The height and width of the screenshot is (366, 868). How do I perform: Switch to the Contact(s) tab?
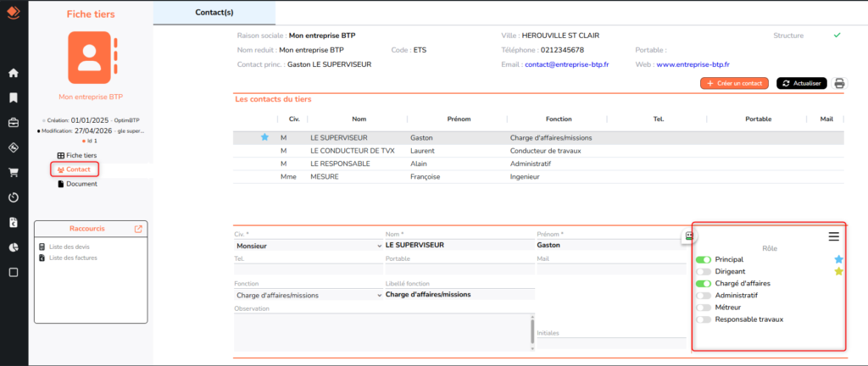(214, 12)
